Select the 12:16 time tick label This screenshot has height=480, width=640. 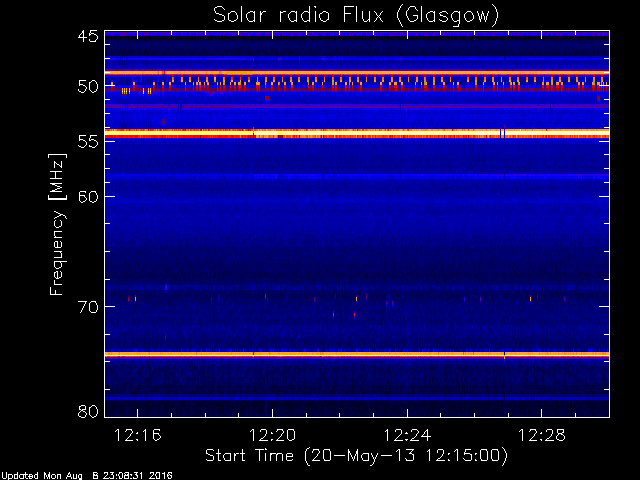tap(137, 436)
